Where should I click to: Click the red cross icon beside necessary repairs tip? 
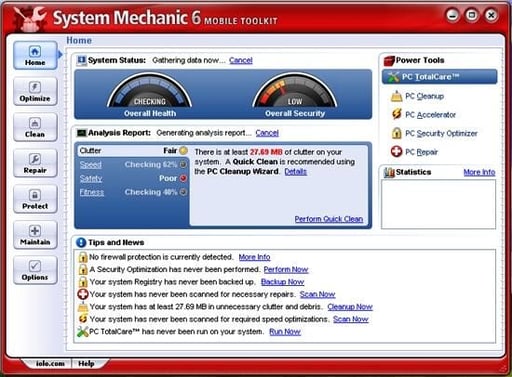click(x=83, y=294)
